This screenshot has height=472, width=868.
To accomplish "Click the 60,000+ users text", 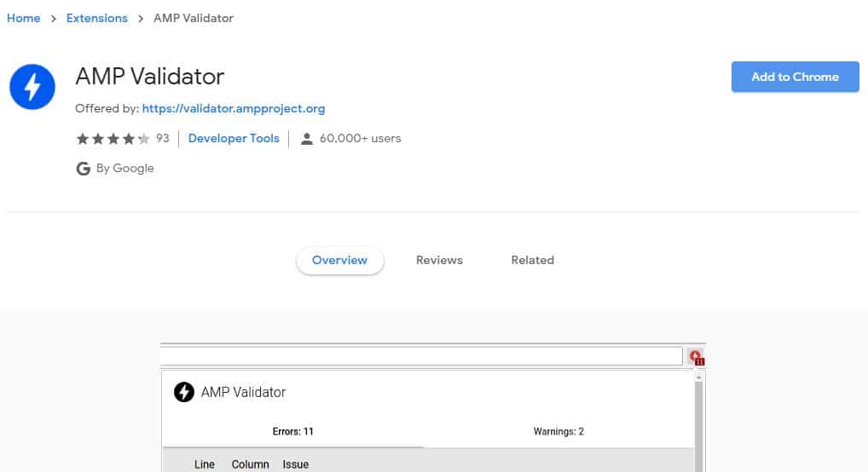I will coord(361,138).
